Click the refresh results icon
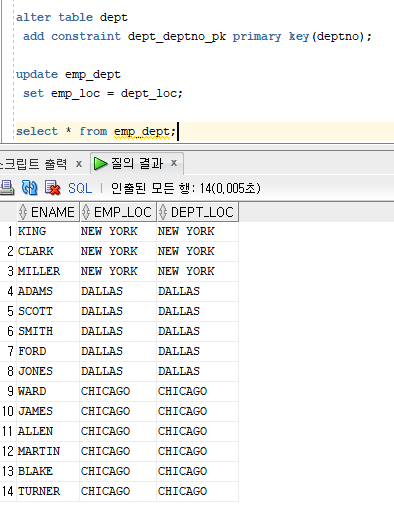Screen dimensions: 394x510 click(30, 188)
